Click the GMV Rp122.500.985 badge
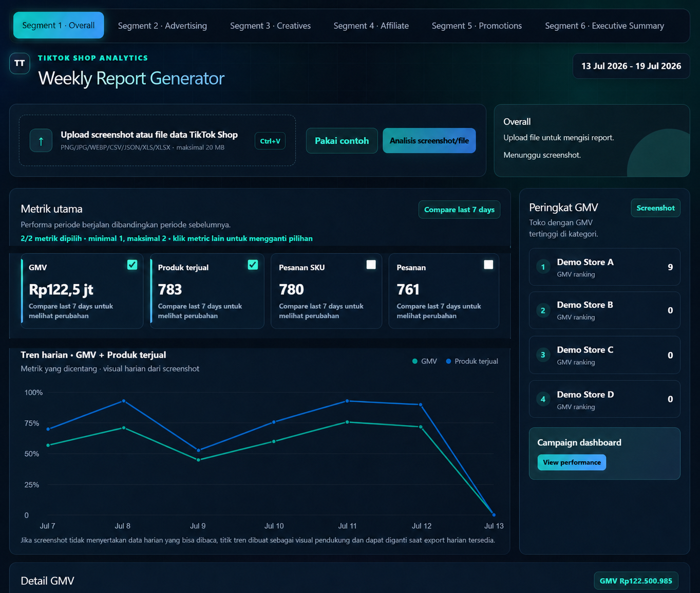This screenshot has width=700, height=593. pyautogui.click(x=636, y=581)
